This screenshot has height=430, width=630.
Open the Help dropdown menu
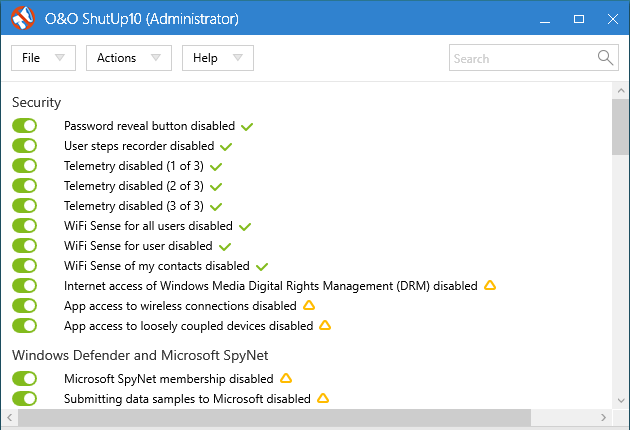click(218, 58)
